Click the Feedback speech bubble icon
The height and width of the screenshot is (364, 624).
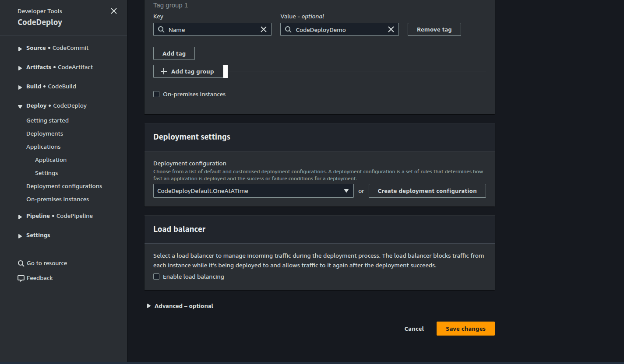click(21, 278)
